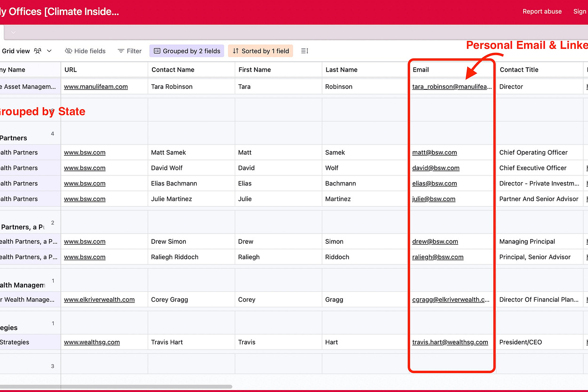The height and width of the screenshot is (392, 588).
Task: Click the Report abuse link
Action: click(x=542, y=11)
